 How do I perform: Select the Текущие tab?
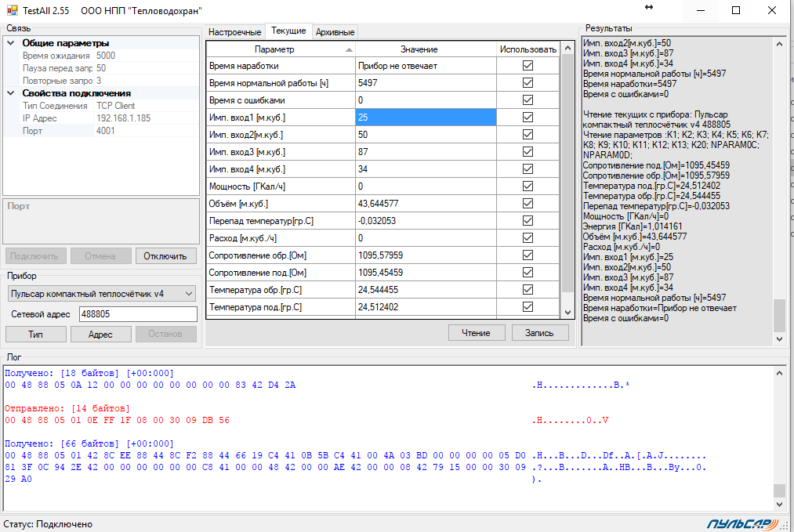pos(288,31)
